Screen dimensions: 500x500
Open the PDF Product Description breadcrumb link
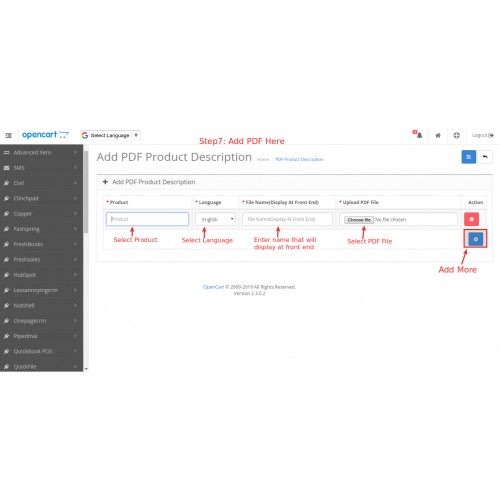pyautogui.click(x=299, y=159)
